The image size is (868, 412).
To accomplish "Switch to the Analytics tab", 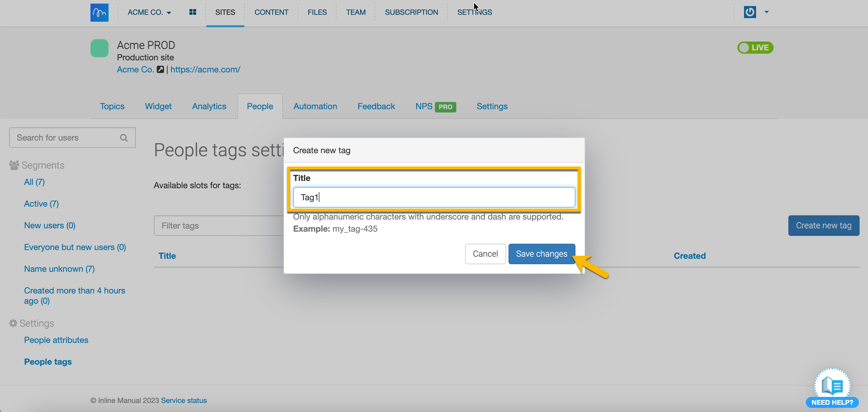I will [x=209, y=106].
